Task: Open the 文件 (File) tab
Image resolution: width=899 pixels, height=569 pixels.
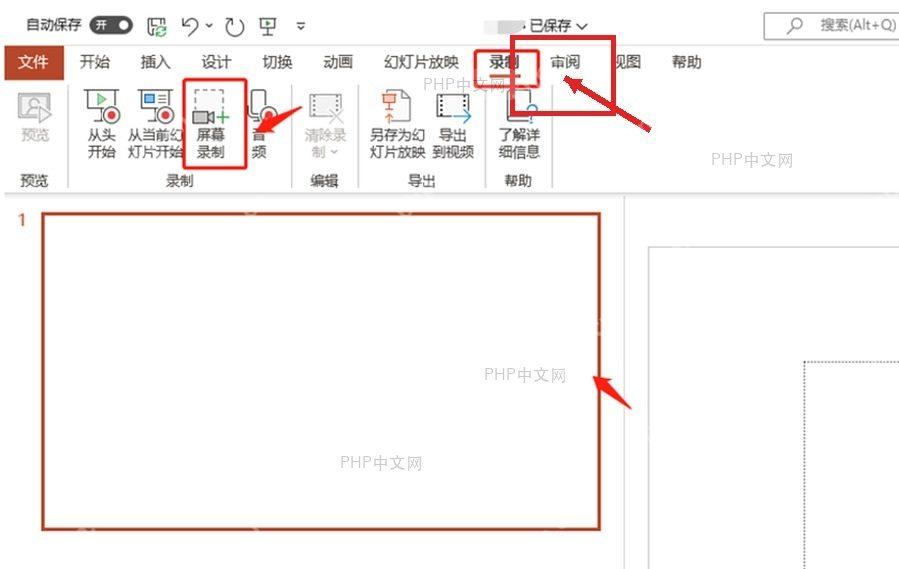Action: pyautogui.click(x=33, y=62)
